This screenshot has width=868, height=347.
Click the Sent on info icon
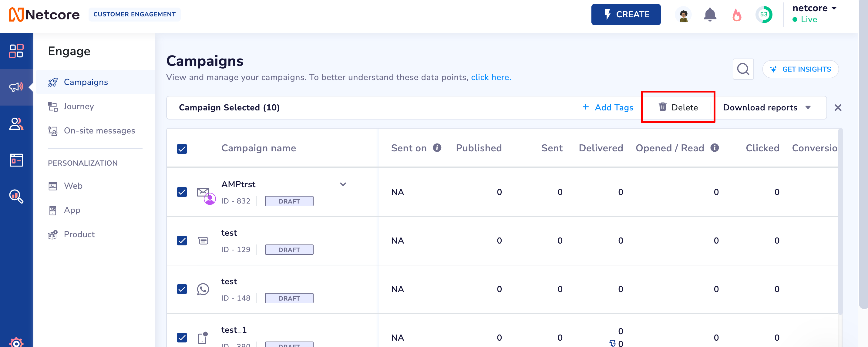[437, 148]
